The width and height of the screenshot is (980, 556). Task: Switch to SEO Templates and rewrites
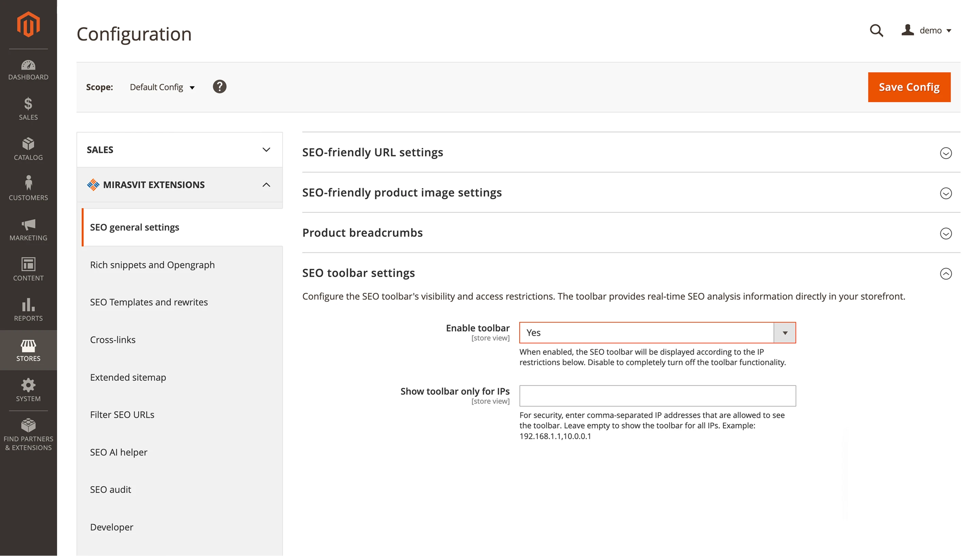(x=149, y=302)
